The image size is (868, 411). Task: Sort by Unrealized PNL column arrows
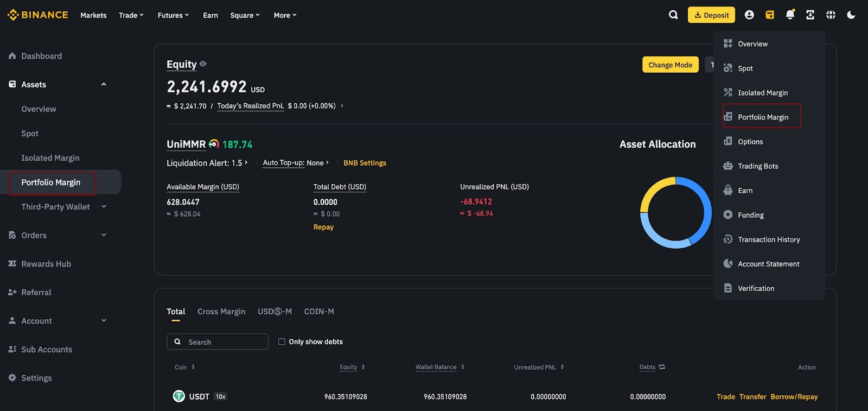point(562,367)
